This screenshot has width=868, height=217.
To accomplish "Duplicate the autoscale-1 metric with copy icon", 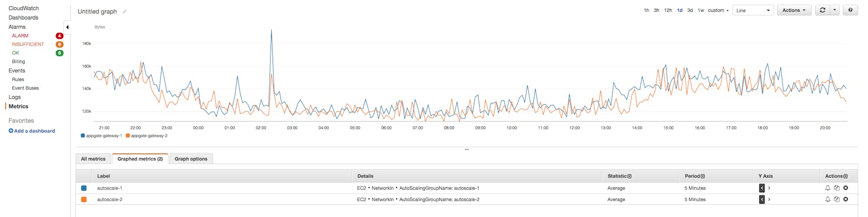I will click(x=837, y=188).
